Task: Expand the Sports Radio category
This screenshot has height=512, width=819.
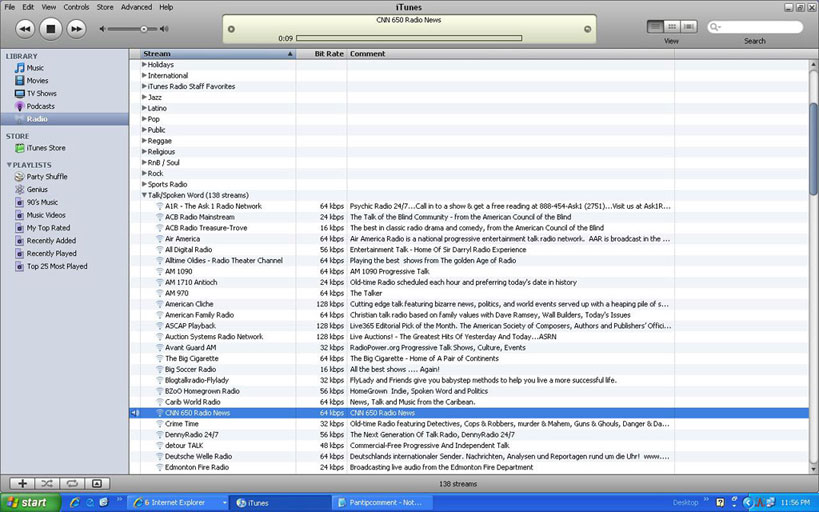Action: pos(144,184)
